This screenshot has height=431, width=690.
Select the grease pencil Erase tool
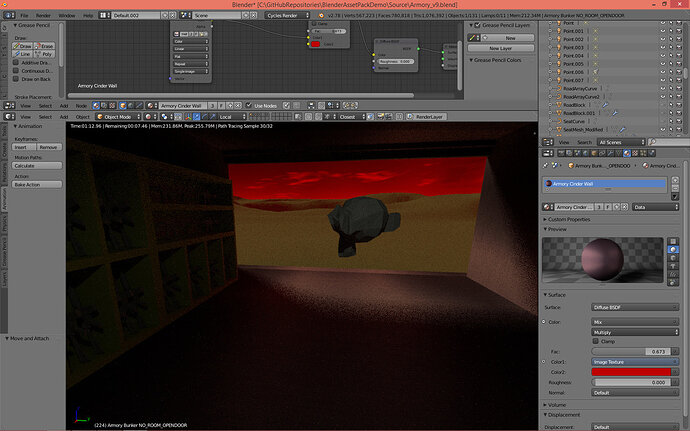44,46
